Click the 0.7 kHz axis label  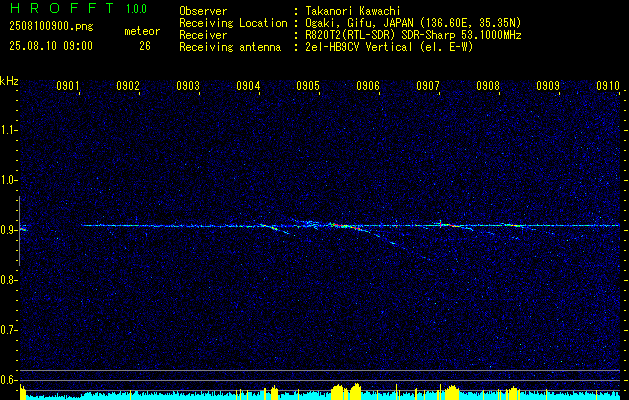pos(9,330)
